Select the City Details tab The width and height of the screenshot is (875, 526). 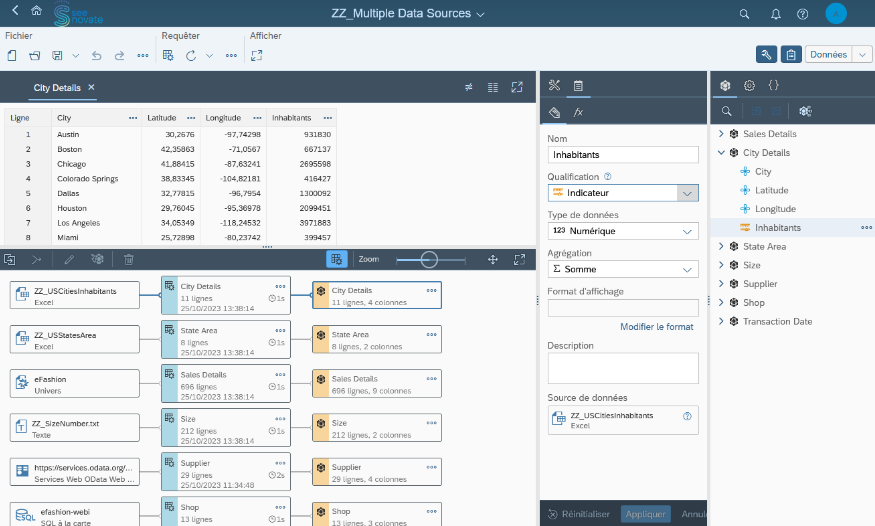pyautogui.click(x=57, y=88)
